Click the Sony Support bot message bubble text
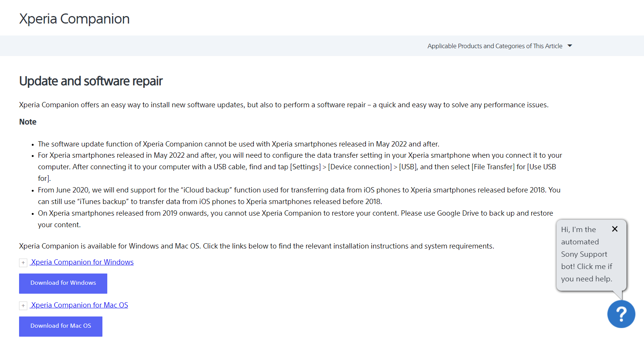The height and width of the screenshot is (346, 644). tap(586, 254)
